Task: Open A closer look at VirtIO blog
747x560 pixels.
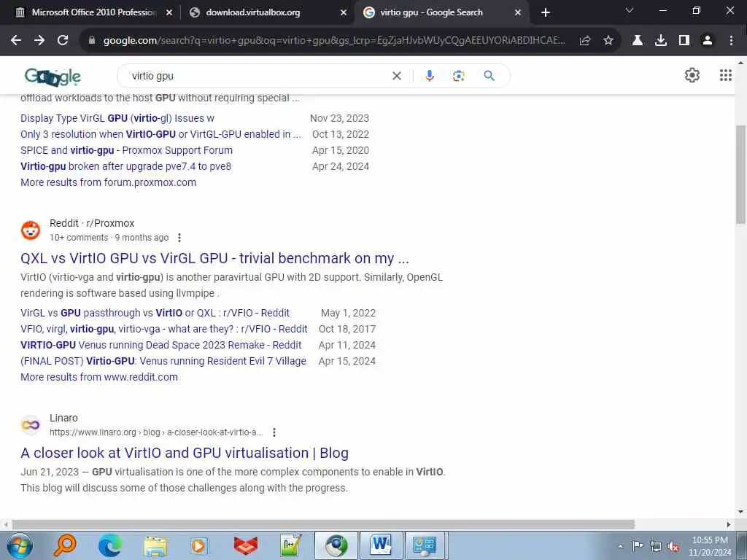Action: click(x=185, y=453)
